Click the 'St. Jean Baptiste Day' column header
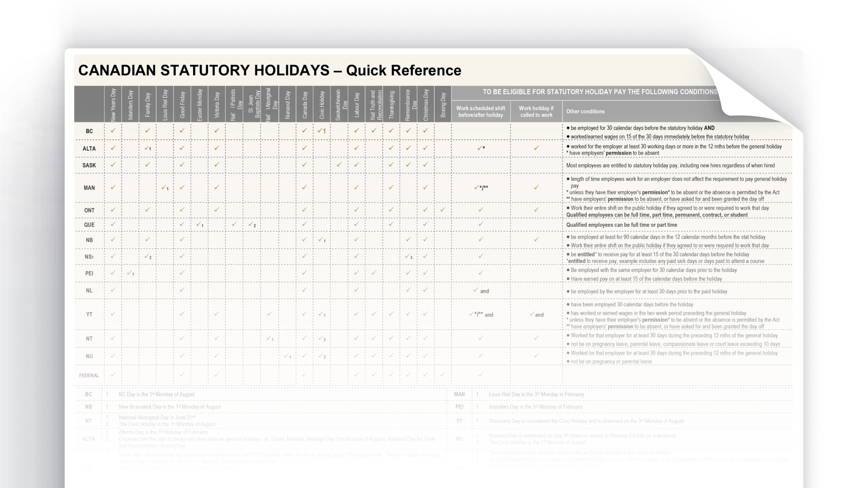 click(252, 104)
